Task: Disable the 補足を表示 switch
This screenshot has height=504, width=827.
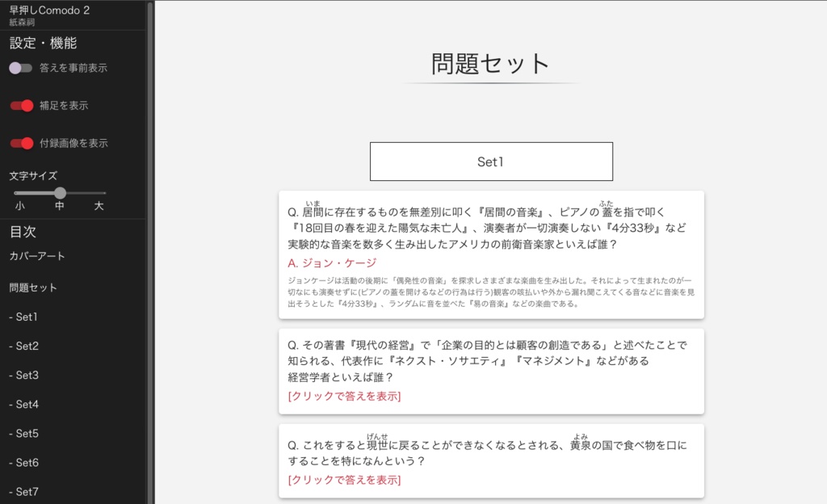Action: pos(21,105)
